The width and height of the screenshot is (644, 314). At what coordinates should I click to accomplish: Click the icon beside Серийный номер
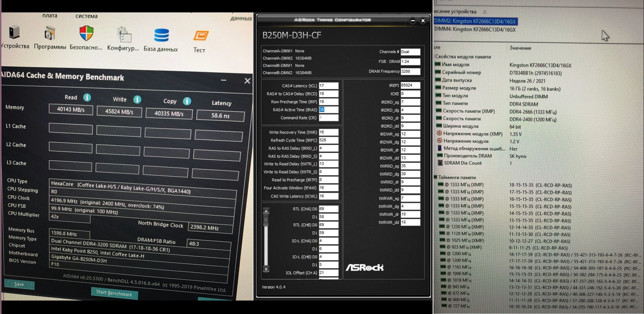point(438,72)
